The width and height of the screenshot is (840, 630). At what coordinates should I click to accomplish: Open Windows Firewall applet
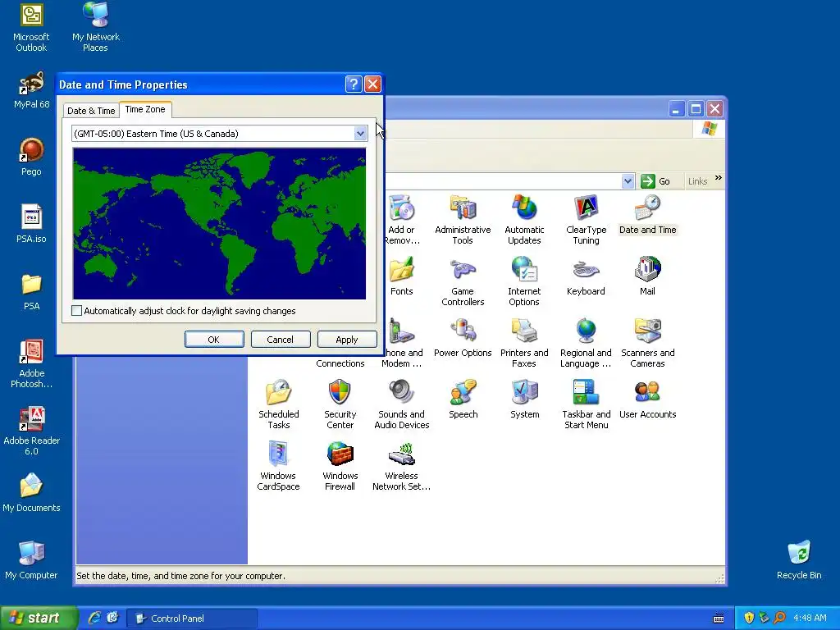click(340, 466)
